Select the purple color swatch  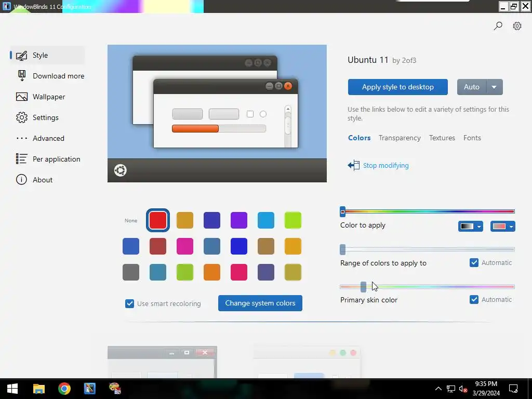[x=239, y=220]
